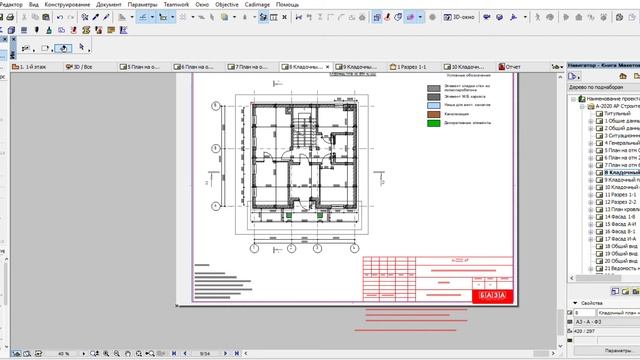Image resolution: width=640 pixels, height=360 pixels.
Task: Click the blue cube 3D icon in second toolbar
Action: (x=11, y=30)
